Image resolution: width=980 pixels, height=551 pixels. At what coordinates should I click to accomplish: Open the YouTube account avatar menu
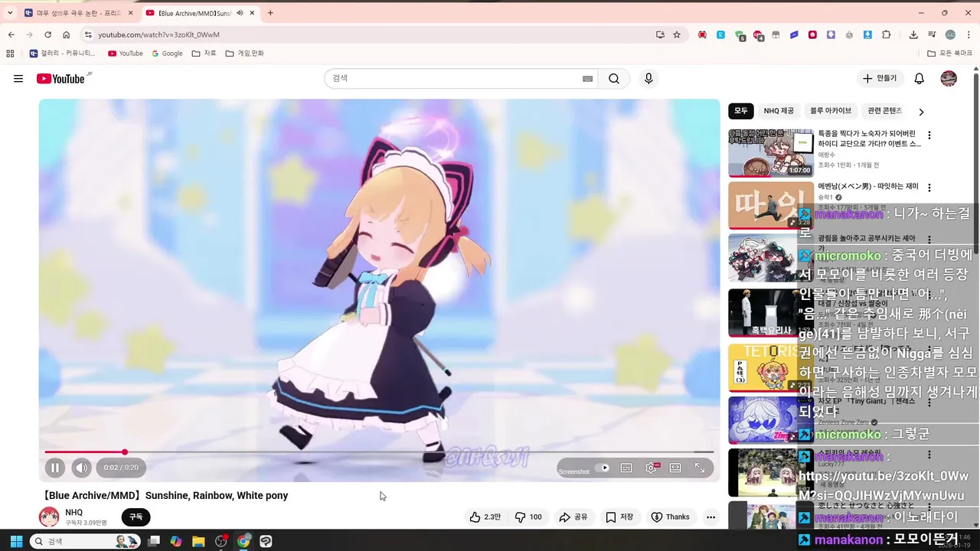point(949,79)
